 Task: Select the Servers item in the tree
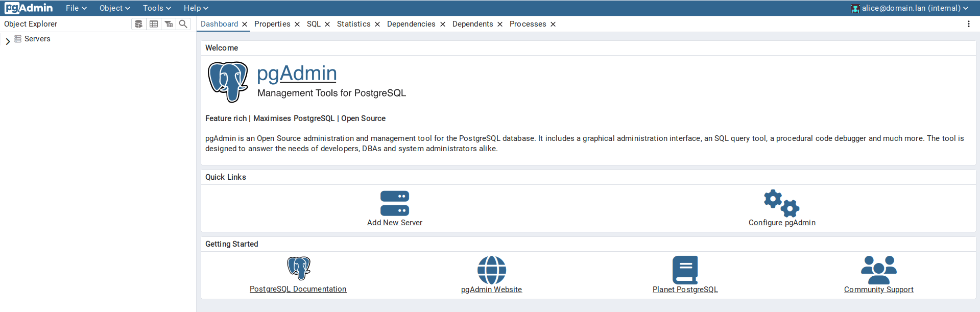point(37,39)
